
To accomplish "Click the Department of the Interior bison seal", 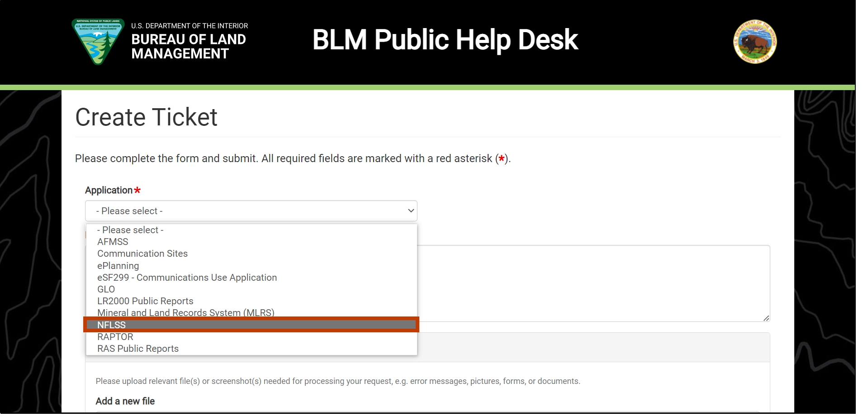I will click(x=754, y=42).
